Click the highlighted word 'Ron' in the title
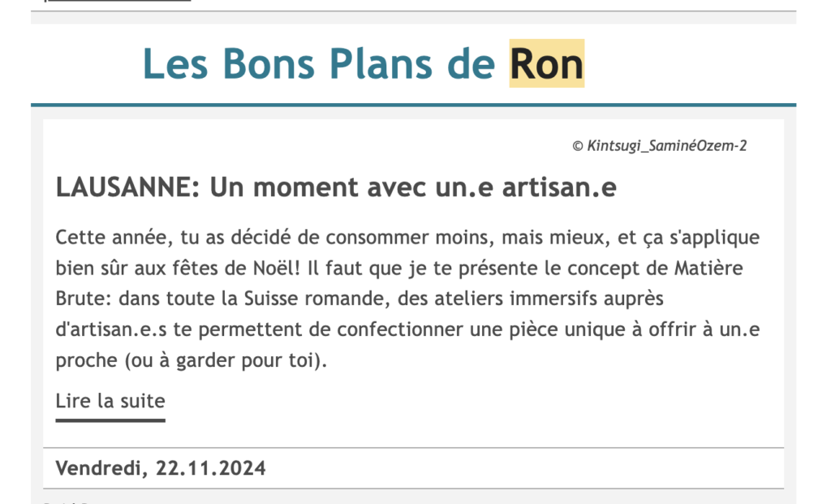831x504 pixels. tap(547, 63)
